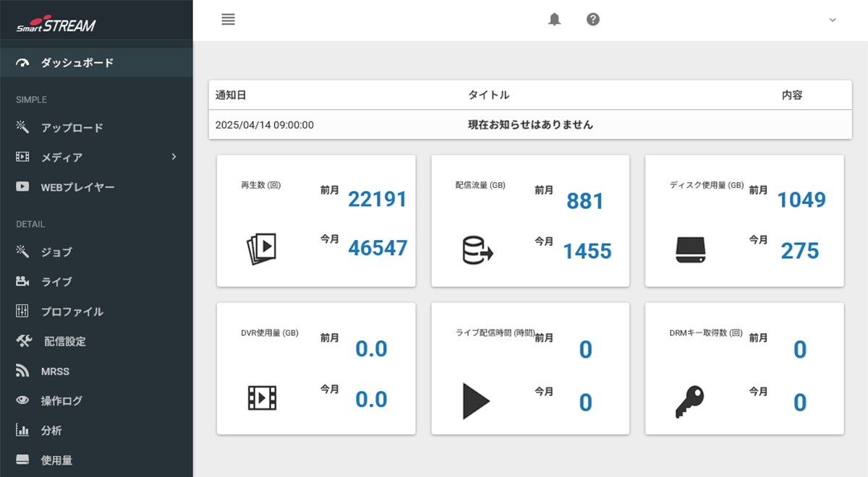Image resolution: width=868 pixels, height=477 pixels.
Task: Click the 操作ログ eye icon
Action: click(x=22, y=400)
